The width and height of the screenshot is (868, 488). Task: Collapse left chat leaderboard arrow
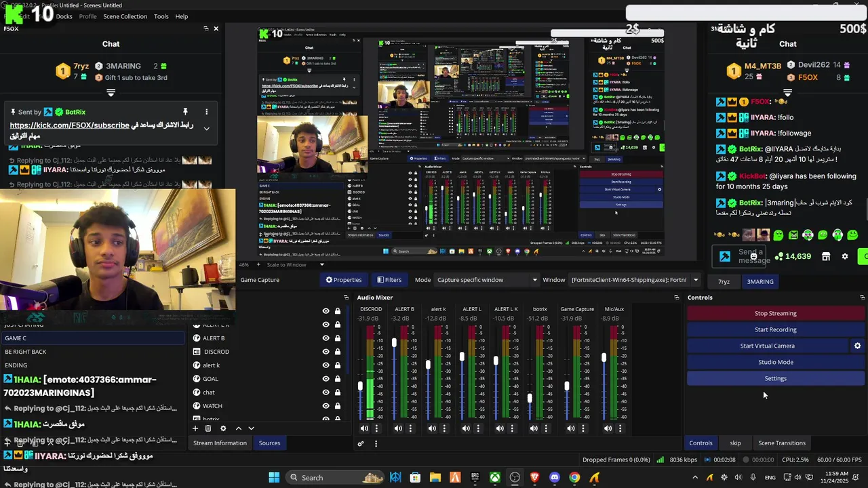click(111, 93)
